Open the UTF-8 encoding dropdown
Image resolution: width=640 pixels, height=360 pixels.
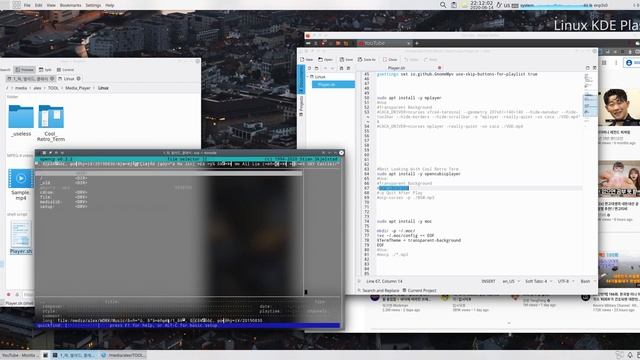click(566, 281)
